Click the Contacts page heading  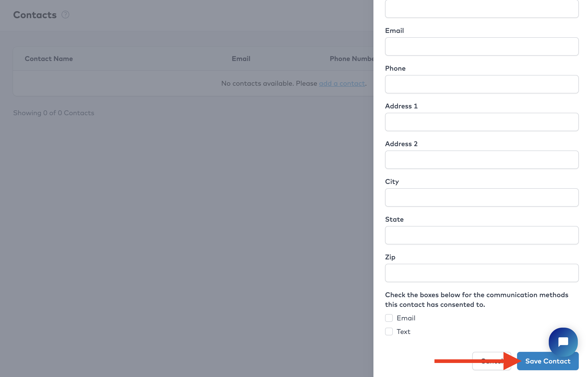(x=35, y=15)
